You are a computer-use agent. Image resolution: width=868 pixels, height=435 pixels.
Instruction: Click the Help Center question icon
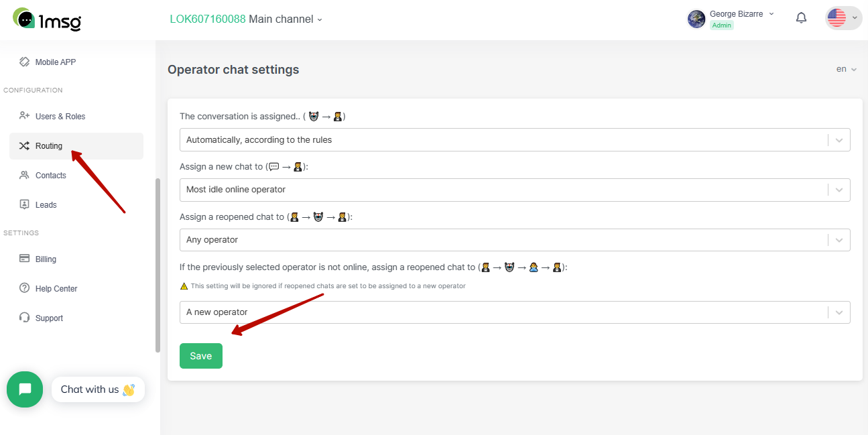(25, 288)
